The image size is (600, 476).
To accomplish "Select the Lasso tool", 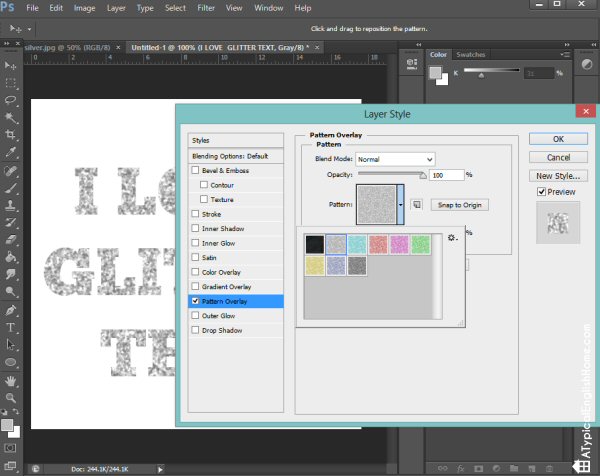I will (10, 100).
